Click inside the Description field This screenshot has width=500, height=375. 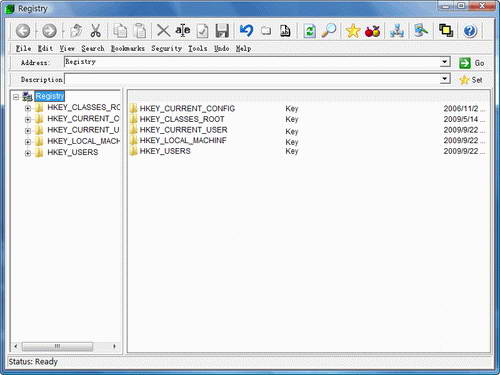[x=252, y=79]
